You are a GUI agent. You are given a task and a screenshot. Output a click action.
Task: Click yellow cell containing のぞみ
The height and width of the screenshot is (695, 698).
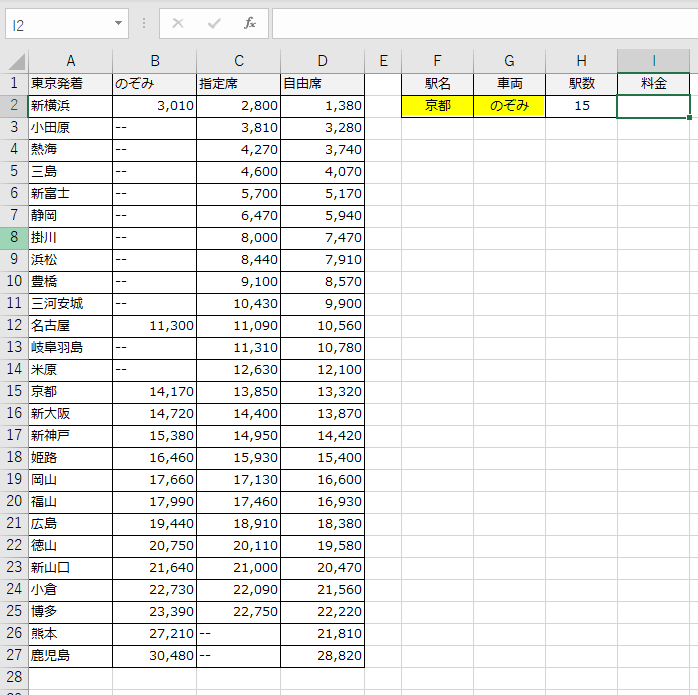[509, 105]
